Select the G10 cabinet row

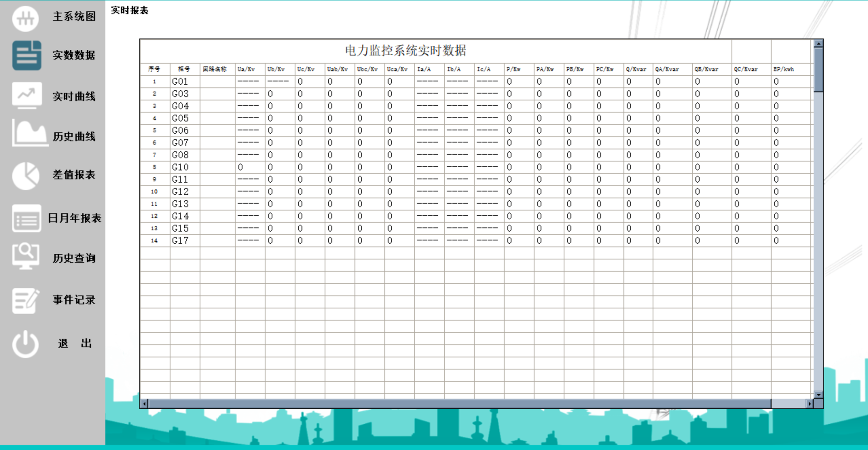[x=180, y=167]
